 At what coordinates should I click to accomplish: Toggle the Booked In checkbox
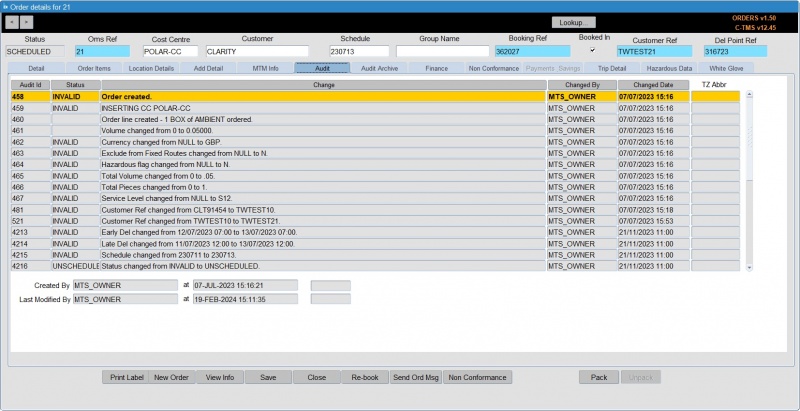click(x=592, y=50)
